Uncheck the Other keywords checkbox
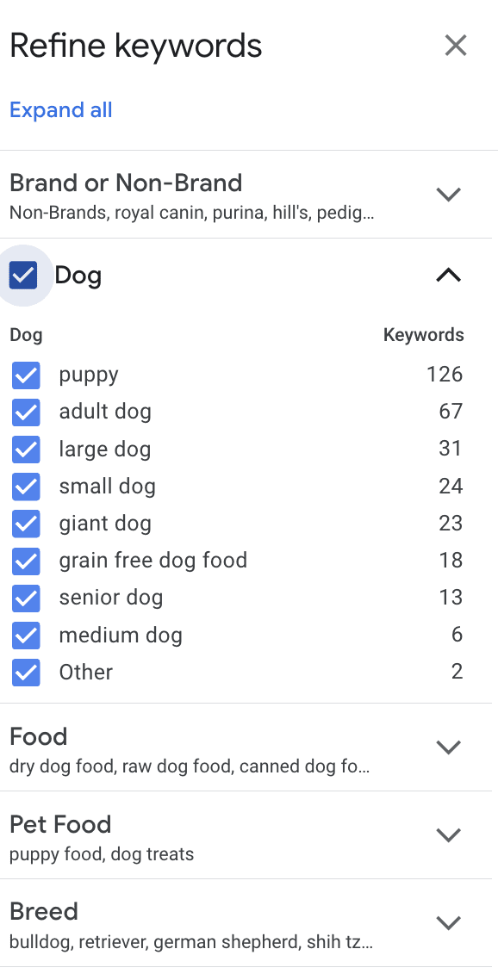Screen dimensions: 498x980 [x=26, y=672]
